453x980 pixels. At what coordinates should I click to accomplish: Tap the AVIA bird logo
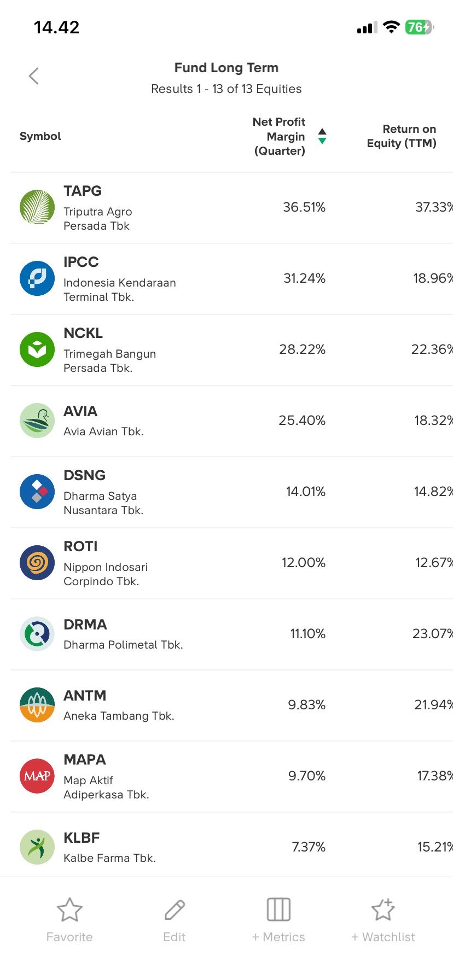(37, 421)
